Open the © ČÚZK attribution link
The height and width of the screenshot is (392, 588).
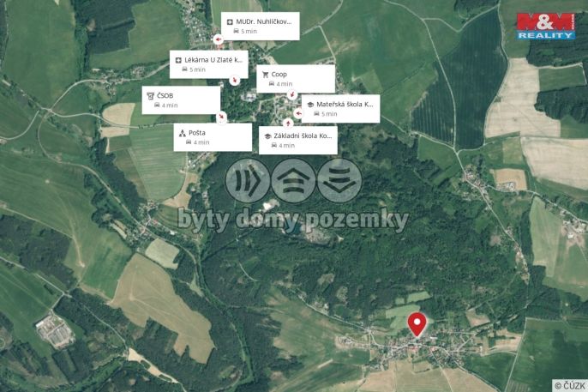coord(570,385)
